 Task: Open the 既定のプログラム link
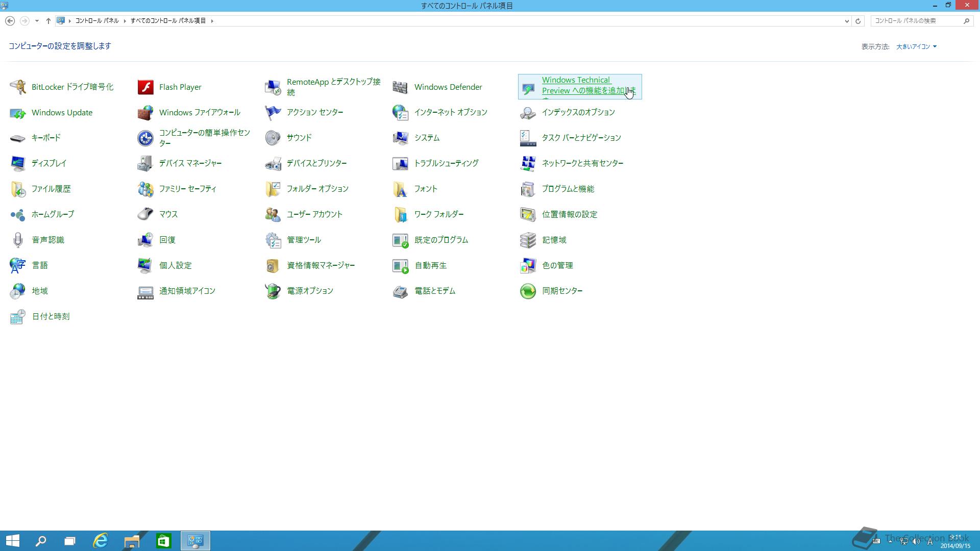point(442,240)
